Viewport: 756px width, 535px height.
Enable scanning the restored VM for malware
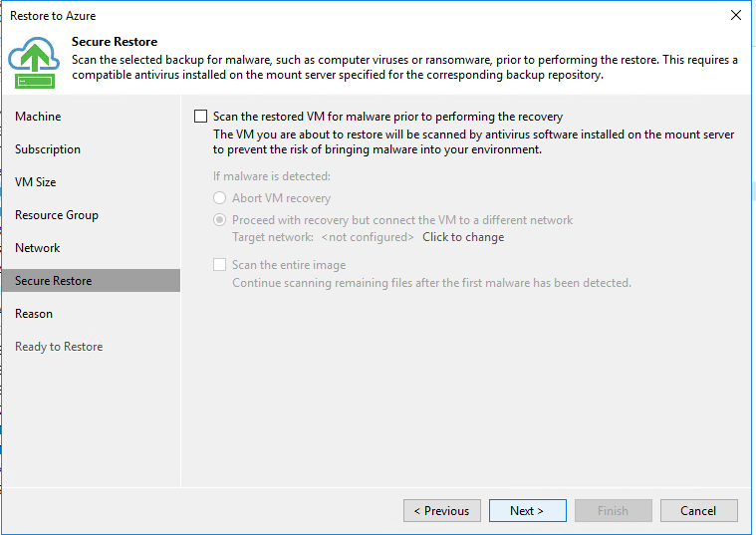[x=200, y=117]
